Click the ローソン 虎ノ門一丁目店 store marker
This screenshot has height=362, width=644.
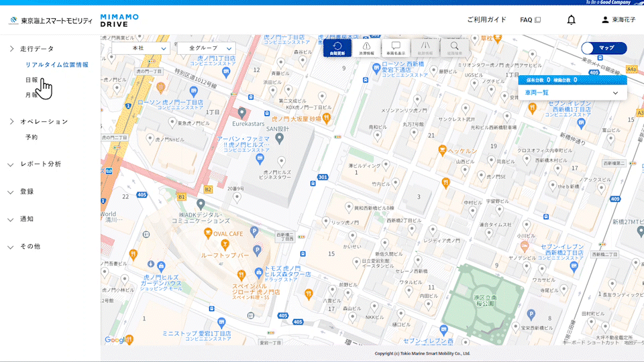[x=193, y=91]
